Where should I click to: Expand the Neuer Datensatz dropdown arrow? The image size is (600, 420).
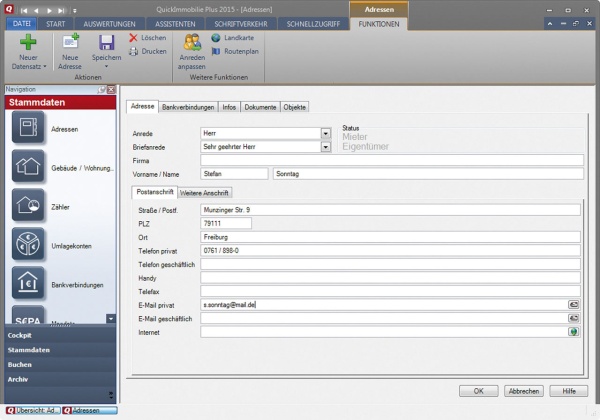coord(45,67)
